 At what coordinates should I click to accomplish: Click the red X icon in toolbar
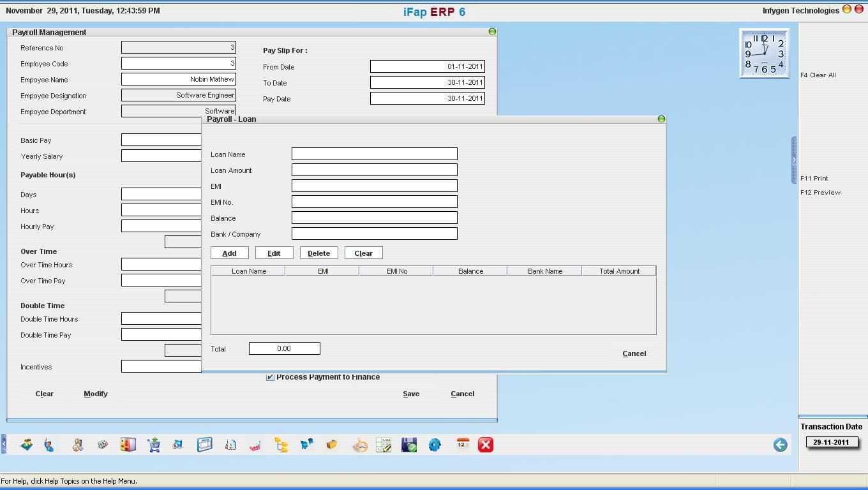point(486,445)
